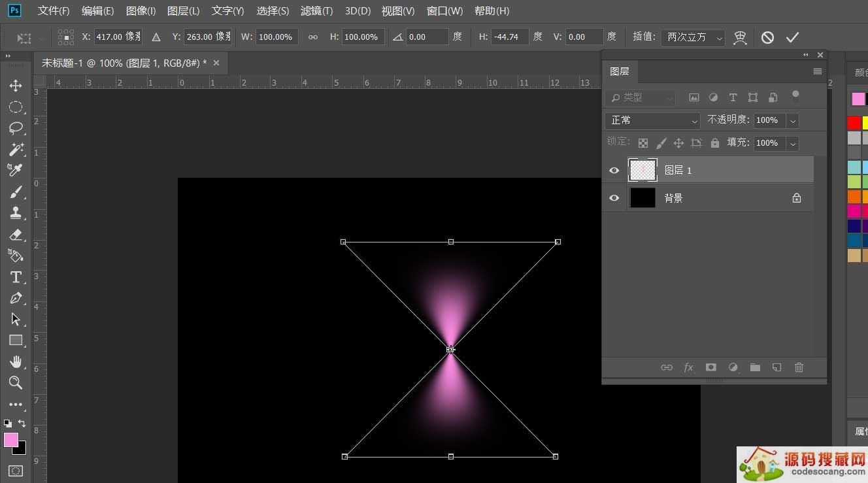This screenshot has height=483, width=868.
Task: Select the Pen tool
Action: pos(16,298)
